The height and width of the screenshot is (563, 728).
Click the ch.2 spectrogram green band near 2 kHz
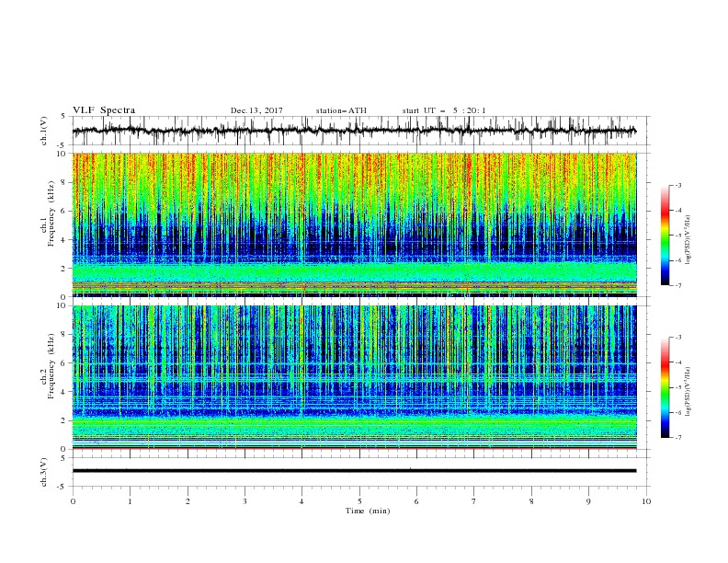pyautogui.click(x=355, y=424)
